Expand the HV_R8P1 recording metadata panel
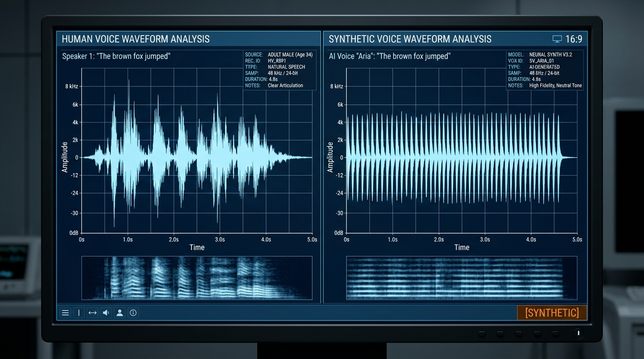 pyautogui.click(x=279, y=69)
